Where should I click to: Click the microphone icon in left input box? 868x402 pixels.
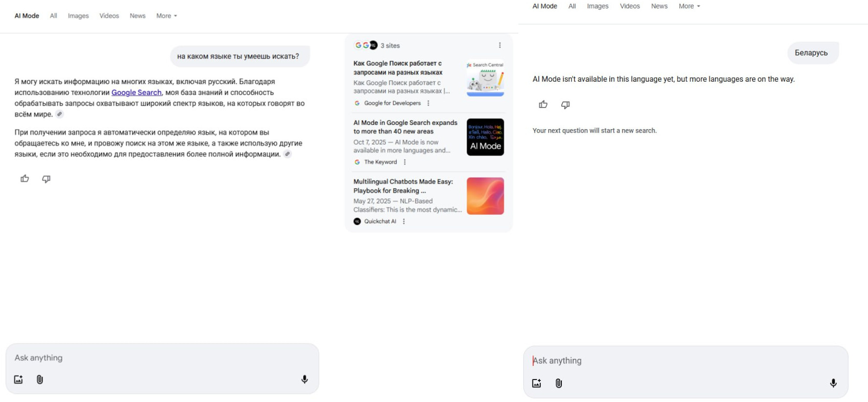pyautogui.click(x=305, y=380)
